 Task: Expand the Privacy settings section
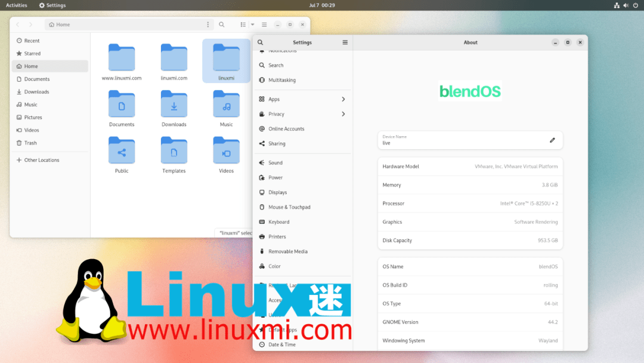[x=263, y=114]
